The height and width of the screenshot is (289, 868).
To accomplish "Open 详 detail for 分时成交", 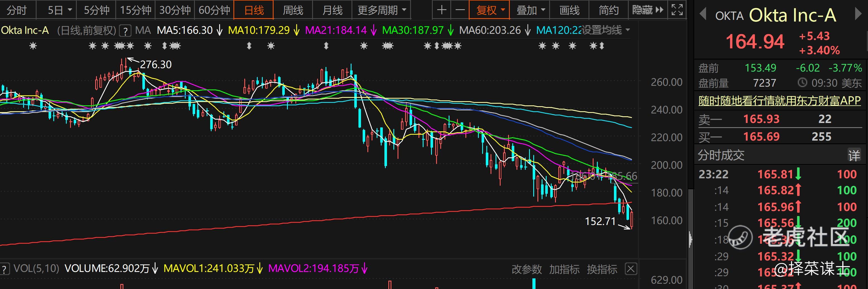I will 854,155.
